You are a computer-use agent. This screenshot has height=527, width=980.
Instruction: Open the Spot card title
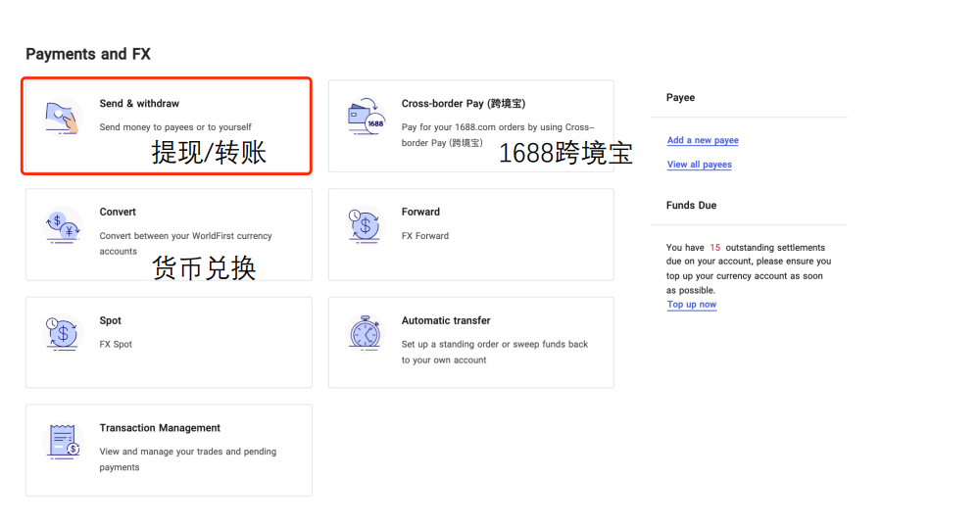click(x=111, y=321)
